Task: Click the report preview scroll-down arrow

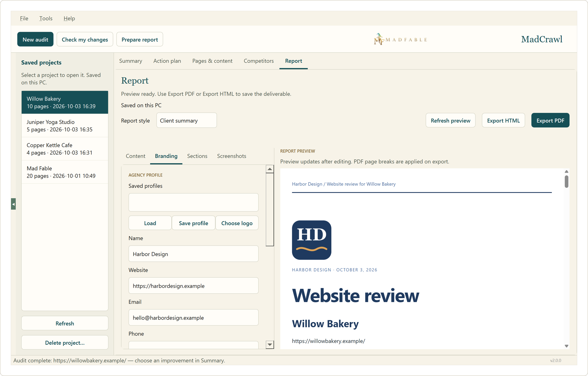Action: (x=567, y=346)
